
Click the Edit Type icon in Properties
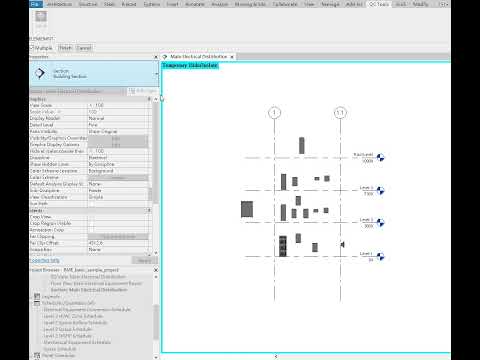click(x=132, y=91)
